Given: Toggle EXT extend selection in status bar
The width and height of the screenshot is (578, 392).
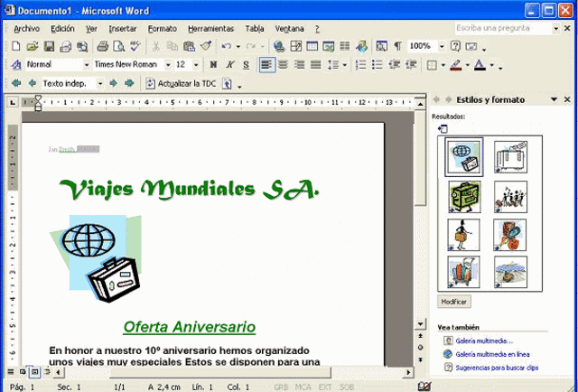Looking at the screenshot, I should tap(325, 387).
